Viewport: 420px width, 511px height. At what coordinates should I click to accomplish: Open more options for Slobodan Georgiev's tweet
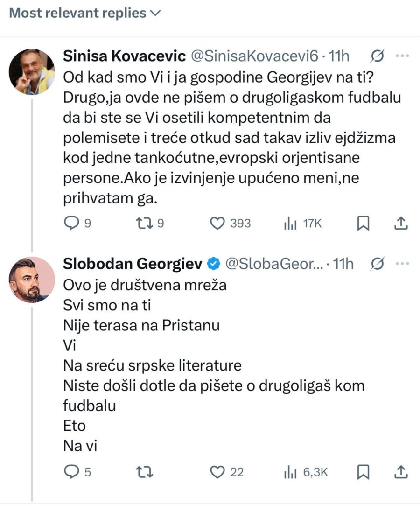click(402, 264)
